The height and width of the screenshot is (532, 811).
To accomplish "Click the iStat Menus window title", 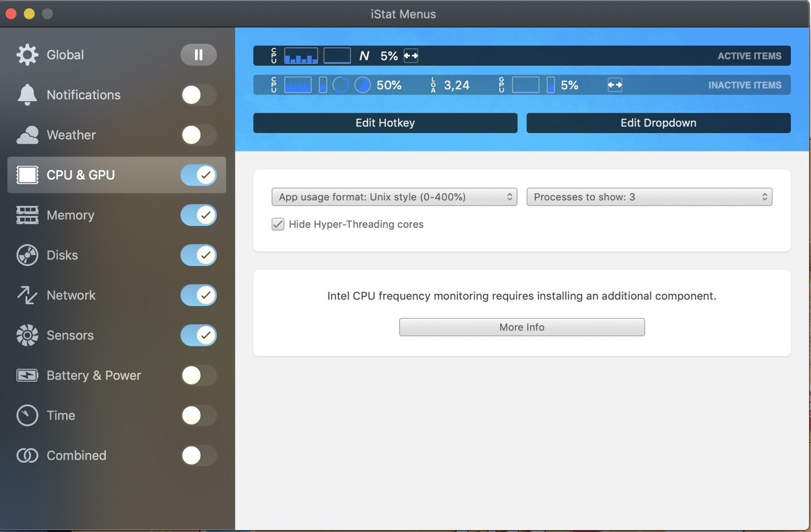I will 404,14.
